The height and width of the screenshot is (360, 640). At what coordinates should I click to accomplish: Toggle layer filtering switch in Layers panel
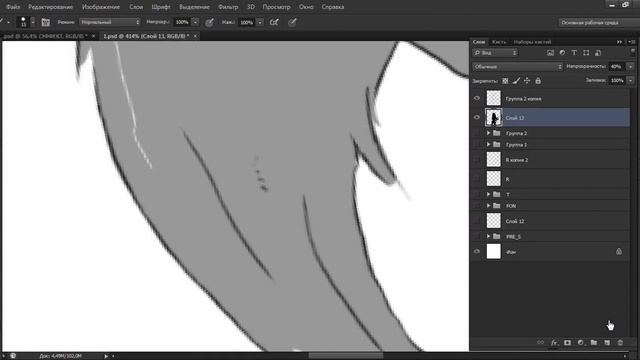(x=633, y=52)
